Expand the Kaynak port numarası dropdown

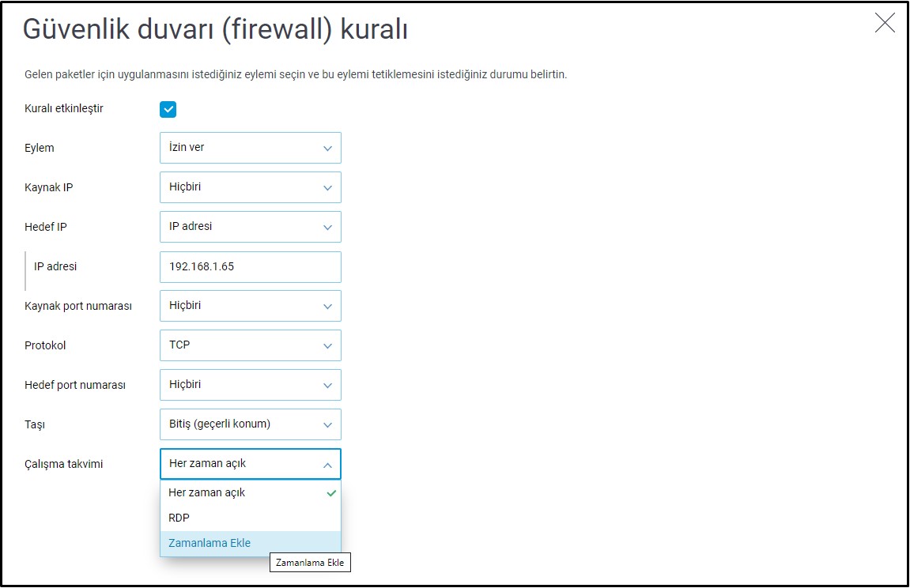click(x=250, y=306)
